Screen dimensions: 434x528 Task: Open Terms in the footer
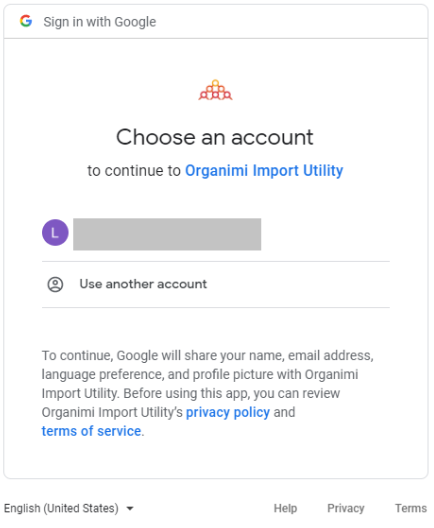[x=411, y=508]
